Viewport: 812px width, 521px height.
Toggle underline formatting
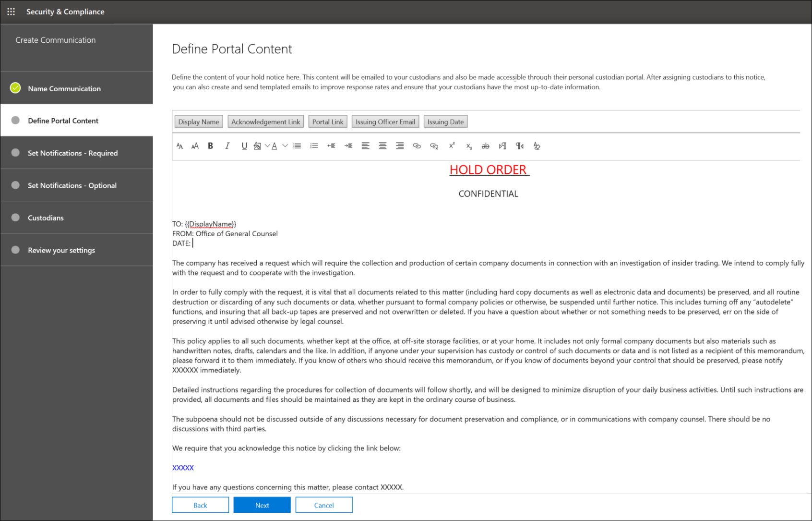pos(245,145)
